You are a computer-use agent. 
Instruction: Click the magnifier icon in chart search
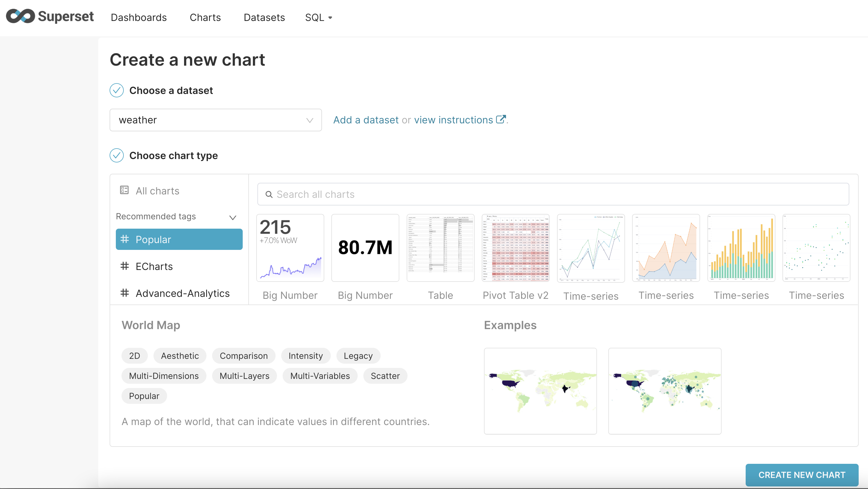(269, 194)
